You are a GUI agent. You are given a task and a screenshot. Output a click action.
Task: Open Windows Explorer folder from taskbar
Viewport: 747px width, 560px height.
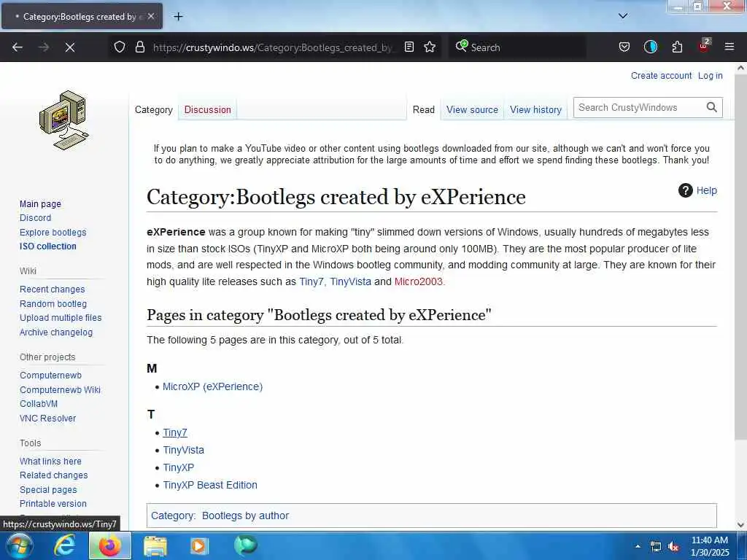(x=155, y=546)
